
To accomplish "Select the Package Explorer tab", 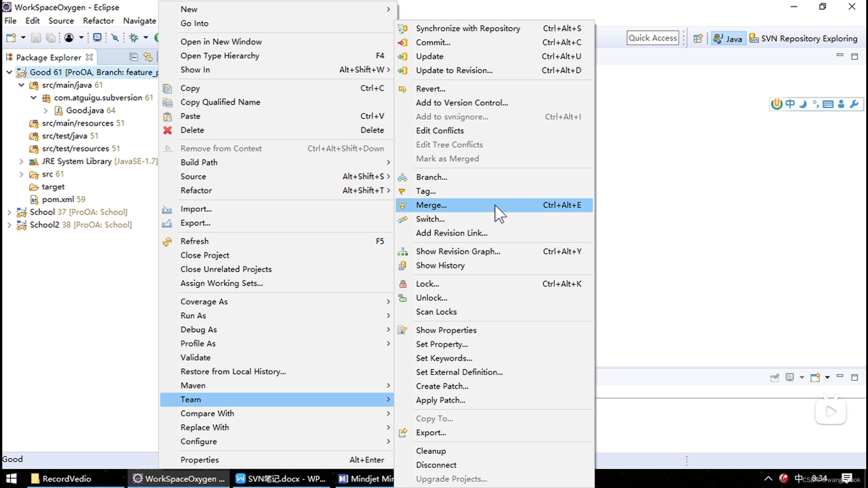I will click(x=48, y=57).
